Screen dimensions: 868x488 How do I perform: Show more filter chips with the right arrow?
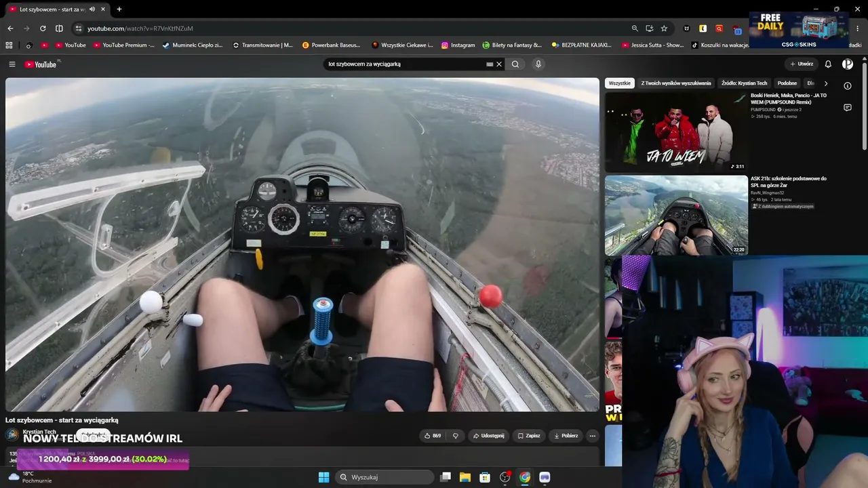pos(825,83)
